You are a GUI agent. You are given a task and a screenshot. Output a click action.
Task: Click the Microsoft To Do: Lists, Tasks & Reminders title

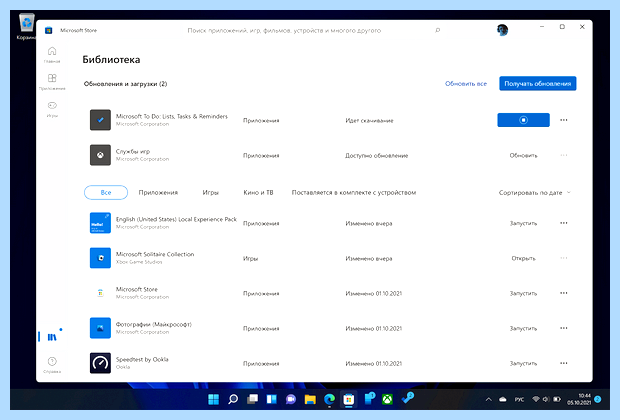pos(172,116)
